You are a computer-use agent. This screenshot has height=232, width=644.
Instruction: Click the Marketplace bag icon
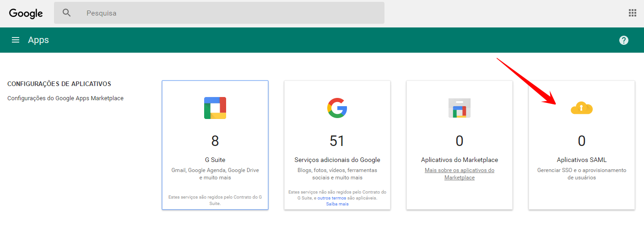point(460,108)
